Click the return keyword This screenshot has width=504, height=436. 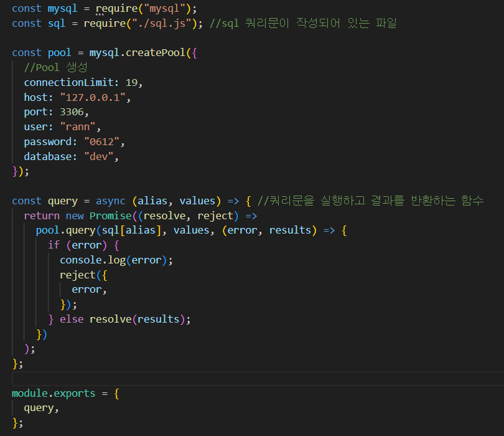click(x=42, y=216)
